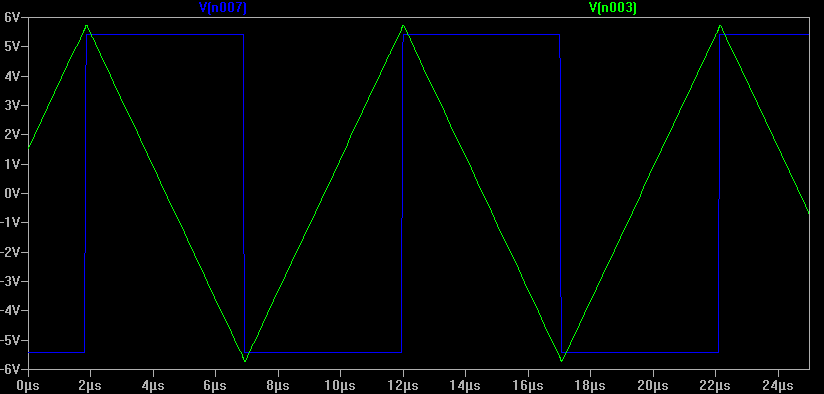Screen dimensions: 824x394
Task: Click the 2V label on the vertical axis
Action: click(x=12, y=135)
